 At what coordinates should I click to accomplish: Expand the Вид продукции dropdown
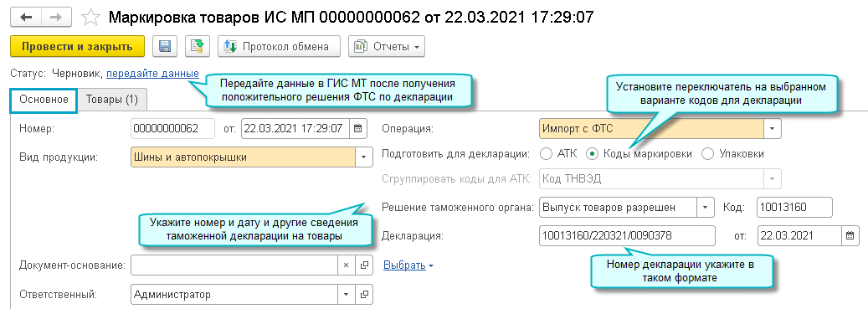coord(363,157)
